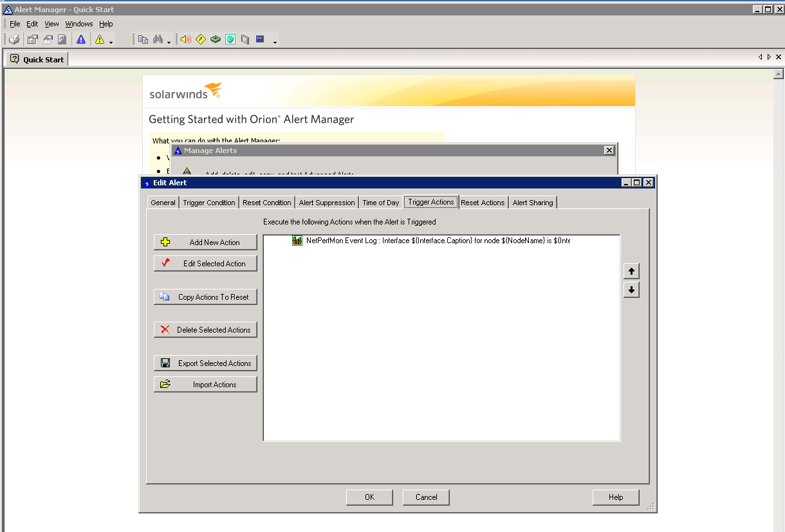Screen dimensions: 785x532
Task: Click the dark blue screen toolbar icon
Action: point(260,39)
